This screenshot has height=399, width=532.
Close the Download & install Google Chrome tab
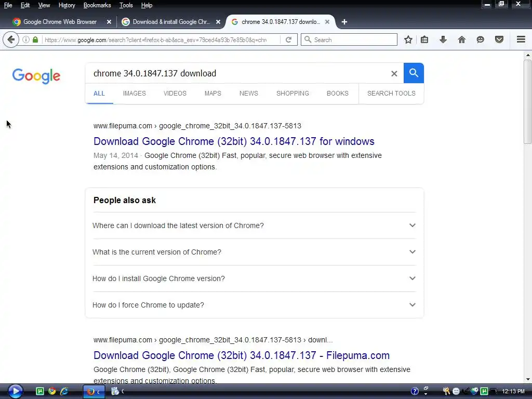coord(218,22)
